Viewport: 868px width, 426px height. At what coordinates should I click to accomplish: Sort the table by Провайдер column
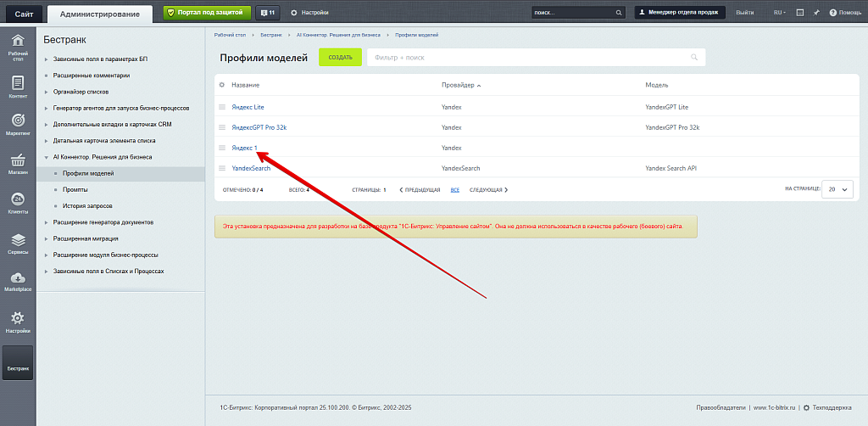[x=459, y=86]
